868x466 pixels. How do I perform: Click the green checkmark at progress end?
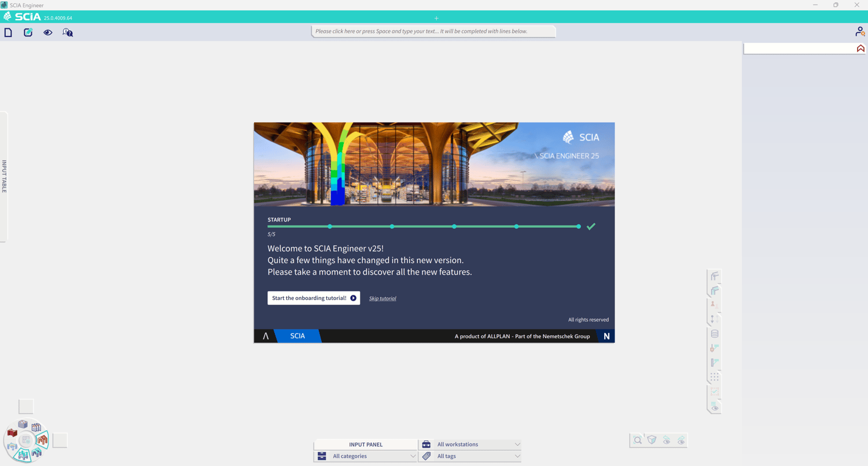click(591, 227)
